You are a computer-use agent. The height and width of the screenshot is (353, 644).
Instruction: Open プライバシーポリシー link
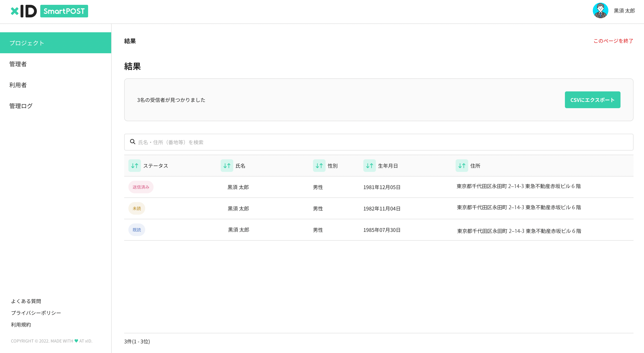36,313
